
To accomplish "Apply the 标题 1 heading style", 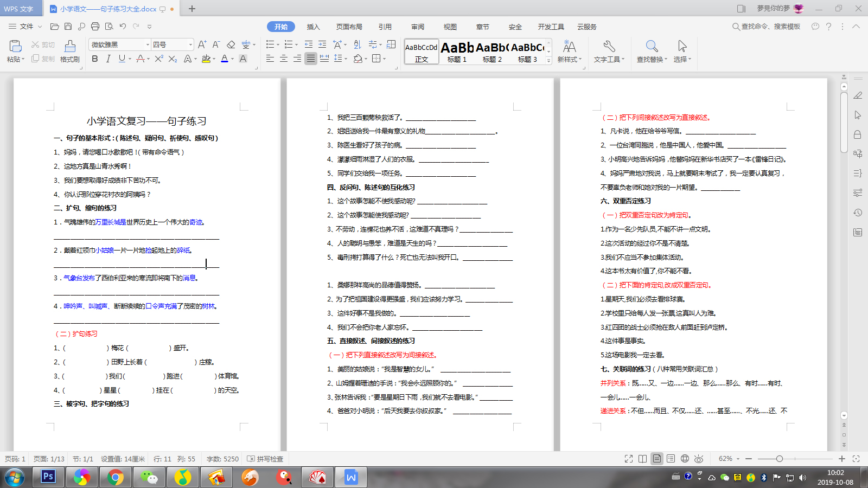I will pos(457,52).
